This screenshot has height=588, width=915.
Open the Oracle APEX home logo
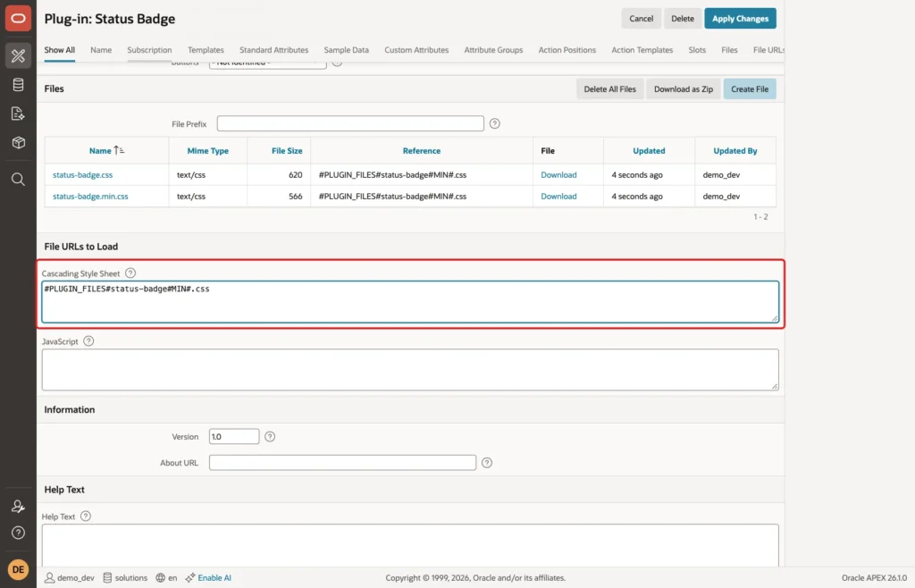tap(18, 19)
